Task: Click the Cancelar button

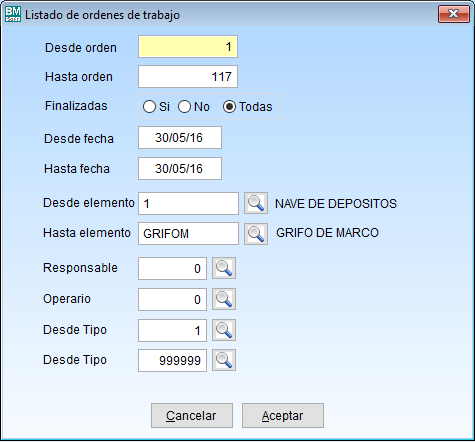Action: [192, 416]
